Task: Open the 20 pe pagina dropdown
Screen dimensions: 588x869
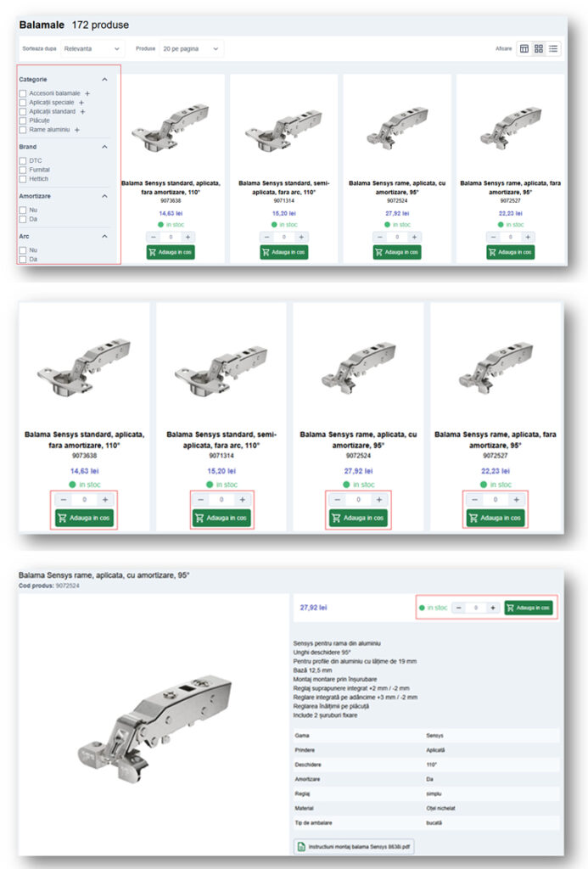Action: (191, 48)
